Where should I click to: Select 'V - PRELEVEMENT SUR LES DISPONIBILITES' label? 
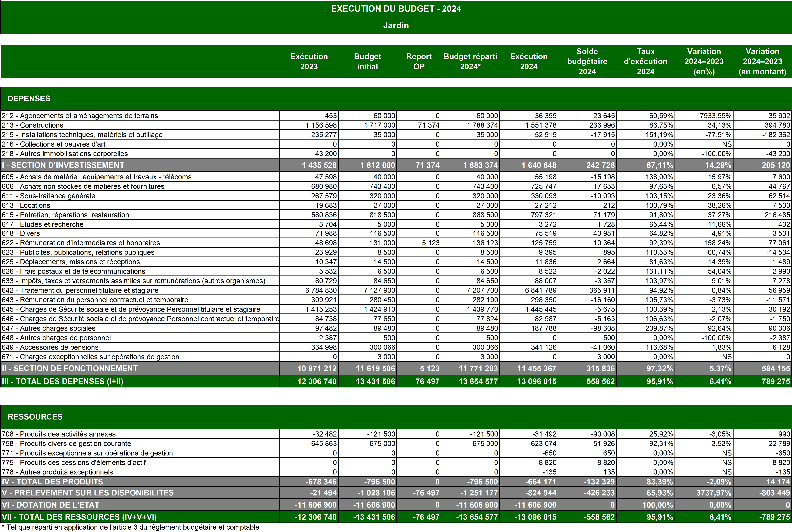pyautogui.click(x=88, y=493)
